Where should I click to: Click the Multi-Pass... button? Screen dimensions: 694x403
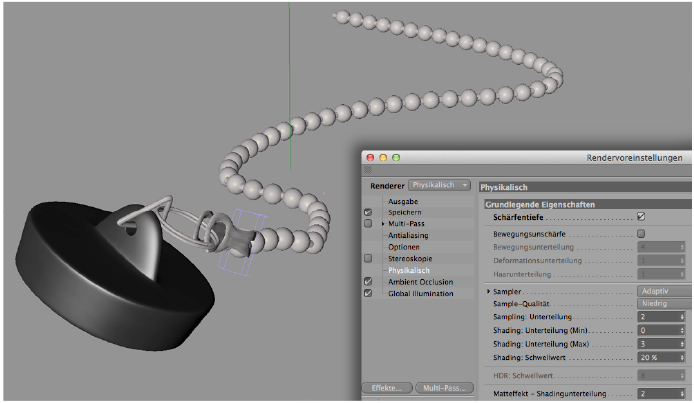(x=444, y=388)
